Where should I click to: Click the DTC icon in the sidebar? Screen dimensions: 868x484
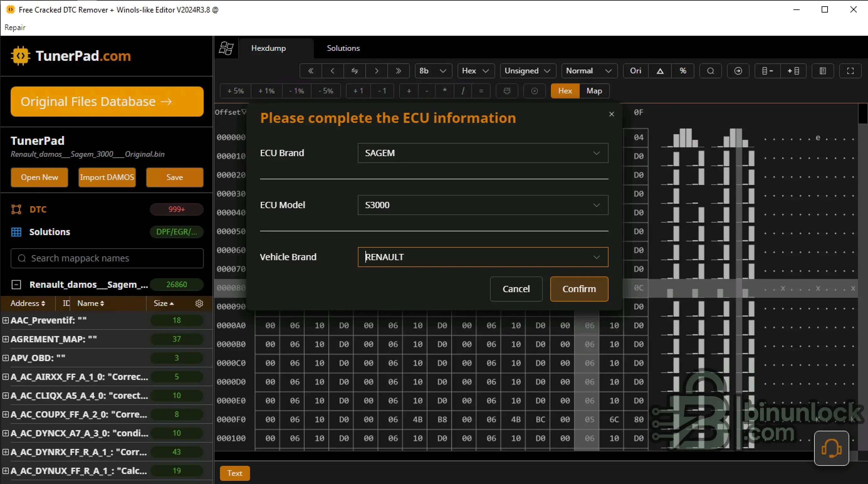(16, 209)
